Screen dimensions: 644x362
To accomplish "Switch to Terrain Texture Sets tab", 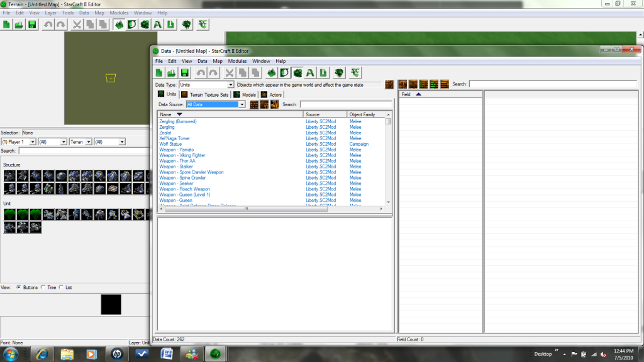I will (205, 95).
